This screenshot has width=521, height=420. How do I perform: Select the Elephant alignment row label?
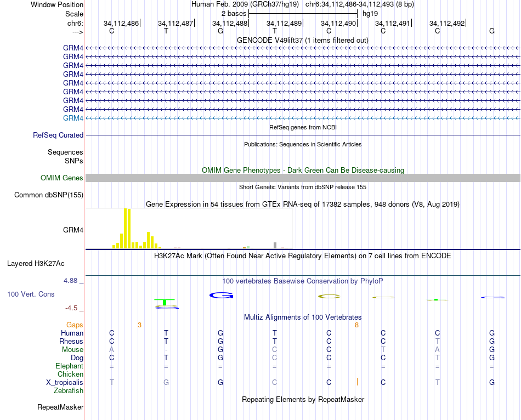pos(69,366)
